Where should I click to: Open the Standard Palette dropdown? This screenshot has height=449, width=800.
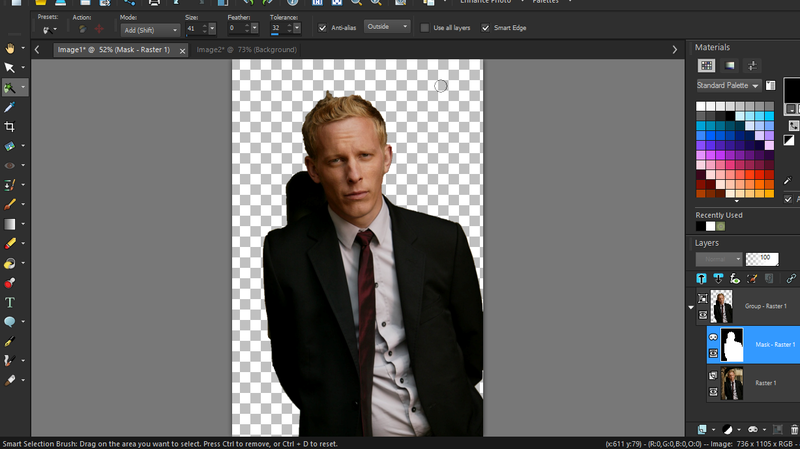point(728,85)
